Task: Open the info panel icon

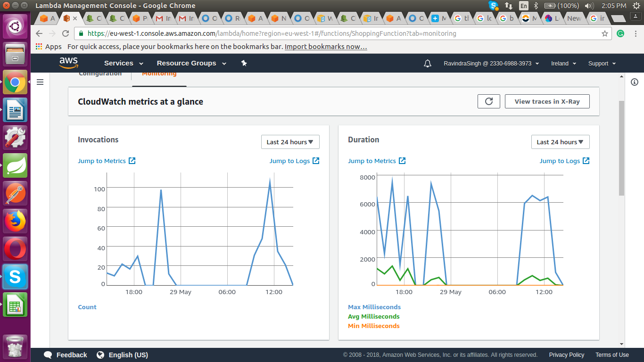Action: pyautogui.click(x=634, y=82)
